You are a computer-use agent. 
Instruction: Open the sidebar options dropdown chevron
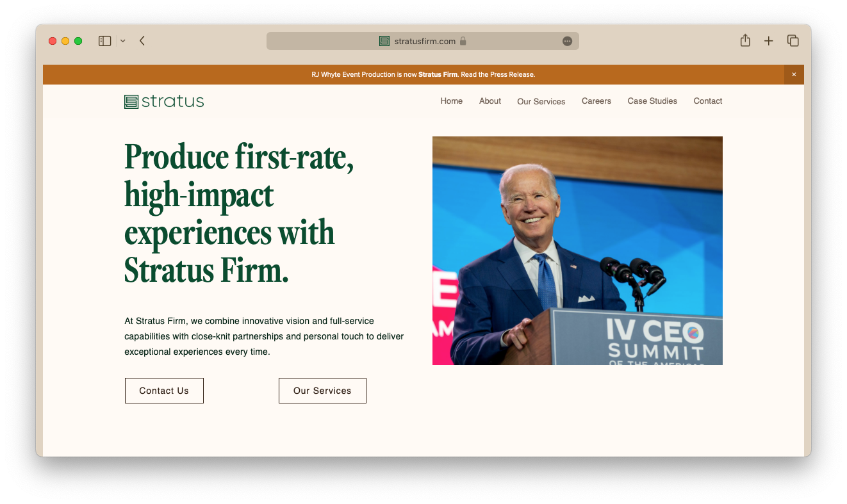click(122, 41)
